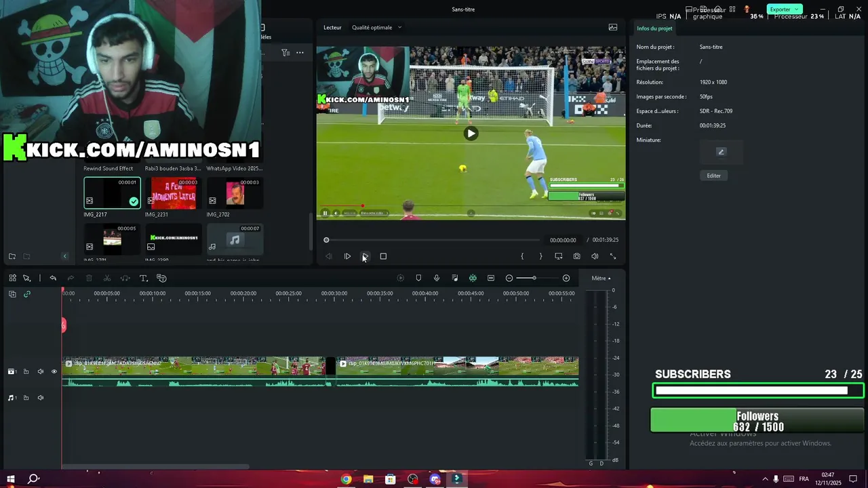The height and width of the screenshot is (488, 868).
Task: Take a snapshot with the camera icon
Action: point(576,256)
